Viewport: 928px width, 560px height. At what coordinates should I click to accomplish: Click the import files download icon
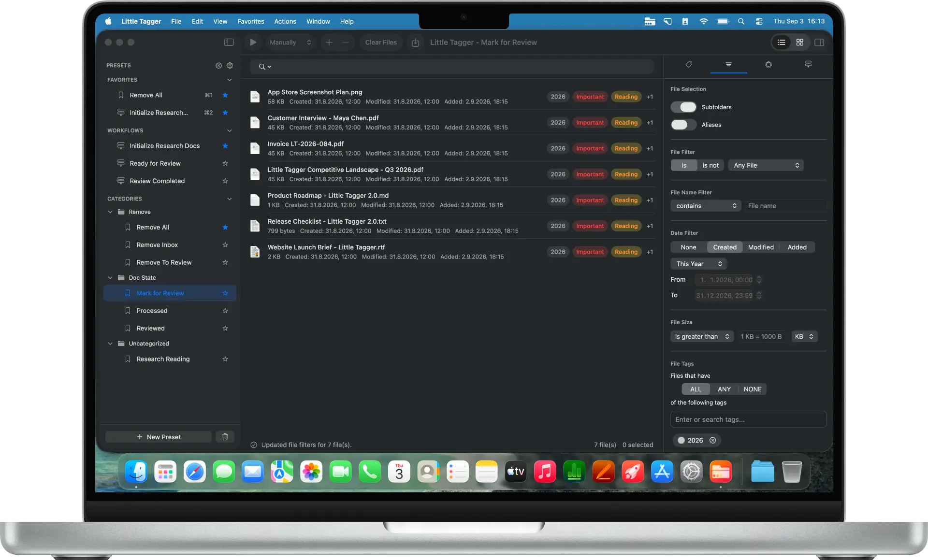pyautogui.click(x=415, y=43)
